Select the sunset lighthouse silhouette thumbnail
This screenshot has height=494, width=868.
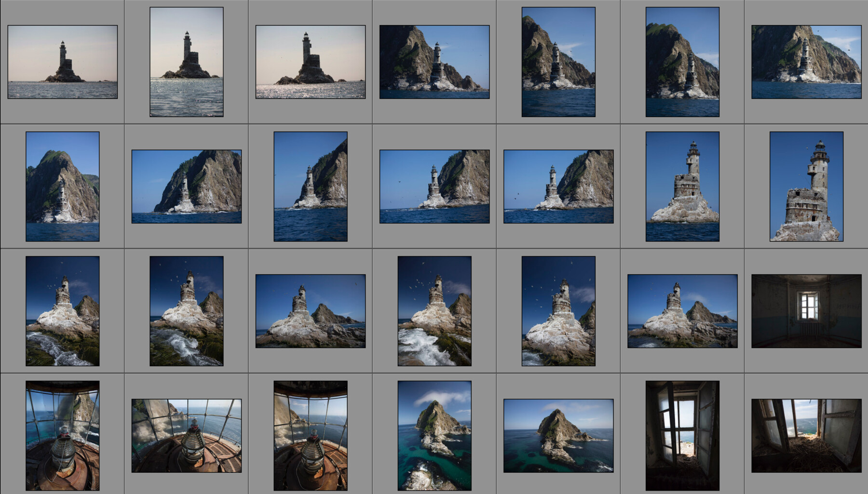62,62
